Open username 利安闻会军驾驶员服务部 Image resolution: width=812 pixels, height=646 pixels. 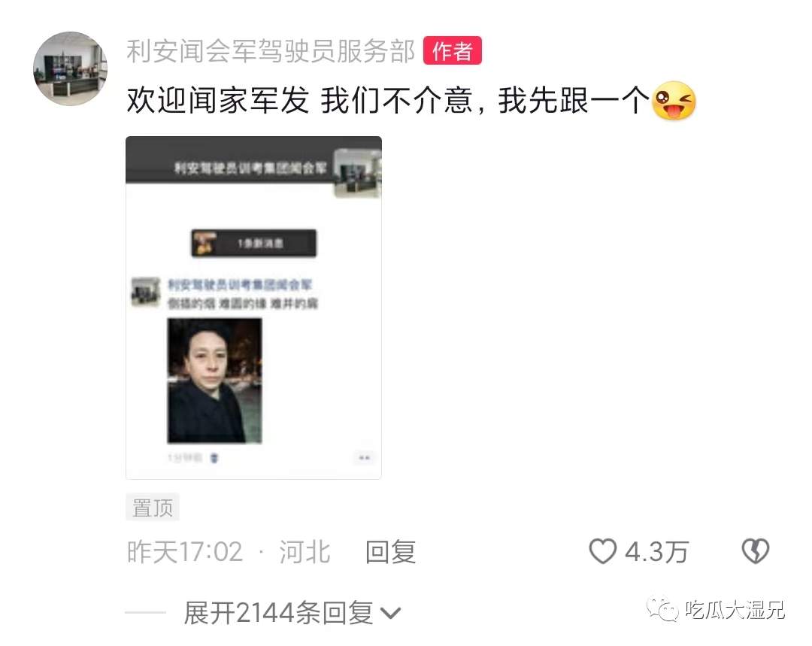[x=271, y=51]
